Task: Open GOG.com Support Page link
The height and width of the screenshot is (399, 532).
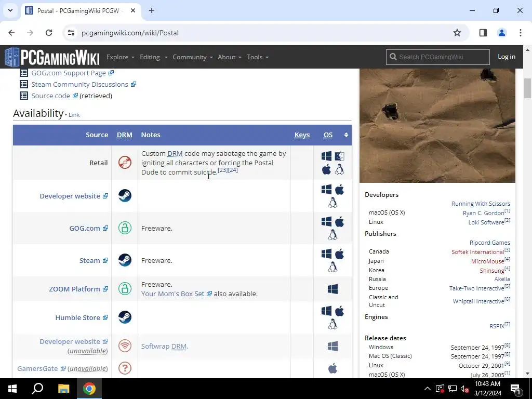Action: (x=72, y=73)
